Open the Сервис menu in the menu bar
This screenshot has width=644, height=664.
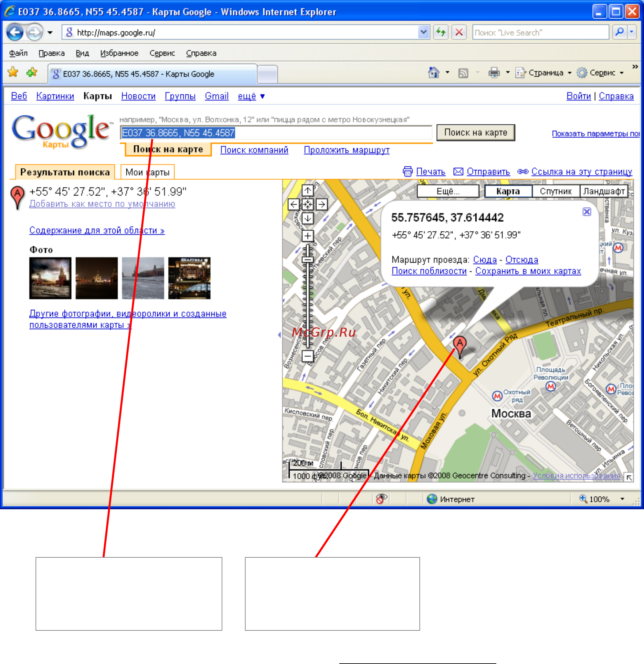[x=162, y=53]
